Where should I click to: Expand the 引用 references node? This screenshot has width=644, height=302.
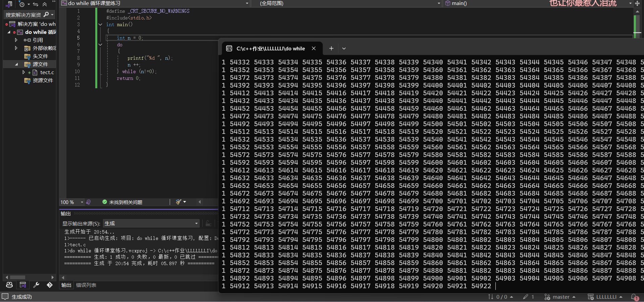tap(16, 40)
